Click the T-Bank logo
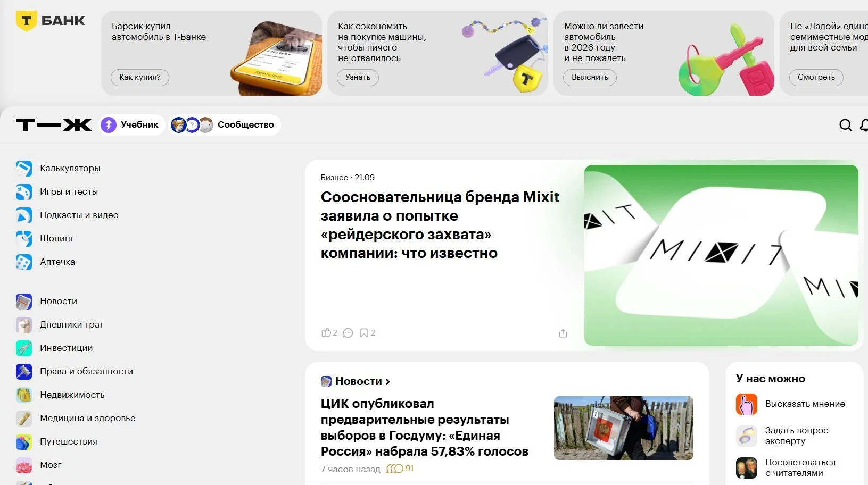 pyautogui.click(x=51, y=21)
